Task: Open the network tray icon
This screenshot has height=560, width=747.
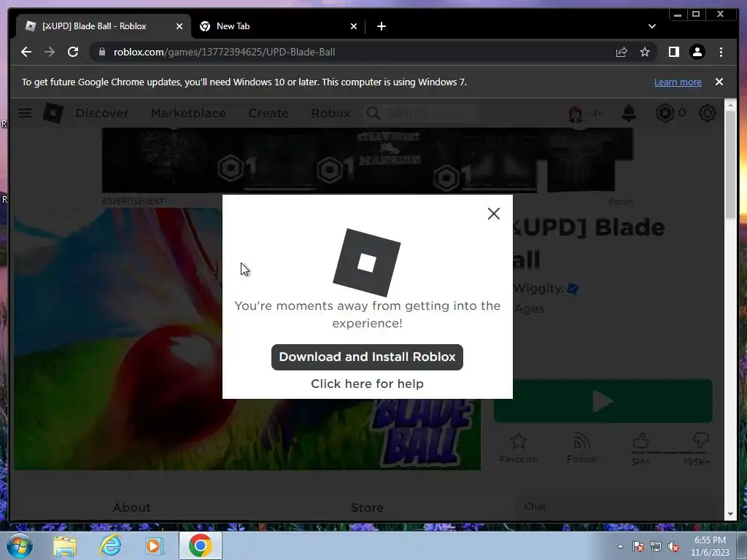Action: [x=656, y=546]
